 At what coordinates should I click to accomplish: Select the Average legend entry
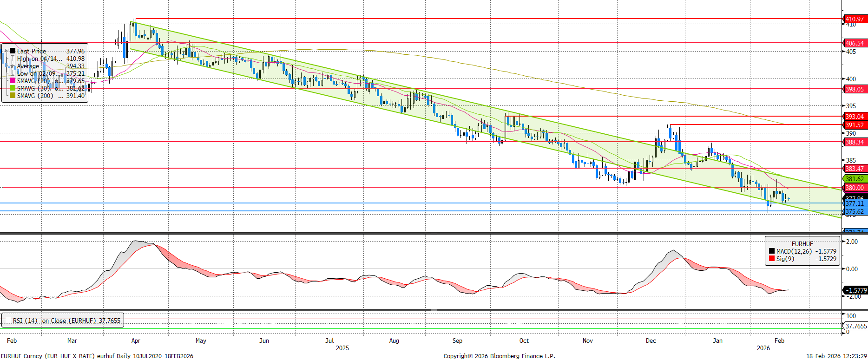(x=28, y=66)
